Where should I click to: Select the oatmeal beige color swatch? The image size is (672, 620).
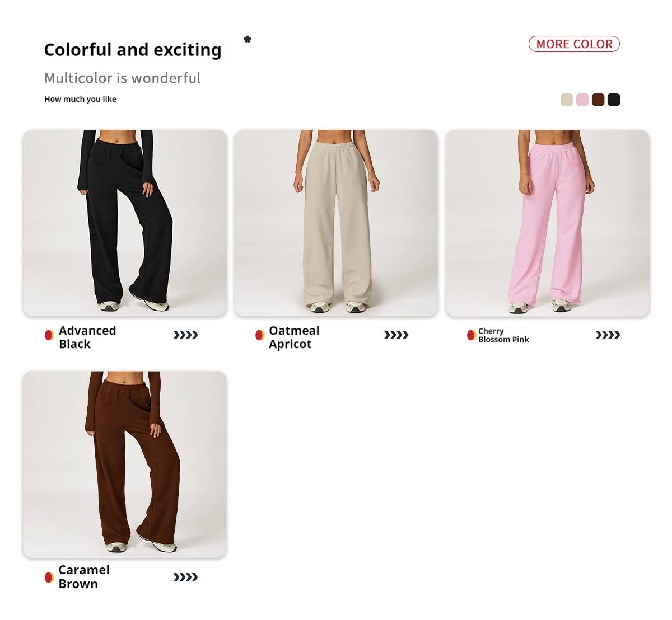click(x=567, y=100)
